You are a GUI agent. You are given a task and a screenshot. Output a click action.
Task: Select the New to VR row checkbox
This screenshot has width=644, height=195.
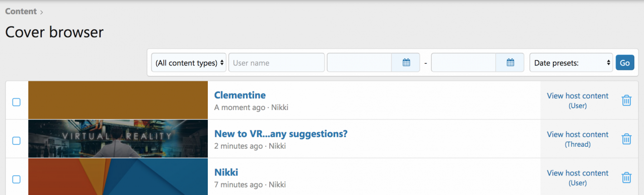[x=16, y=141]
